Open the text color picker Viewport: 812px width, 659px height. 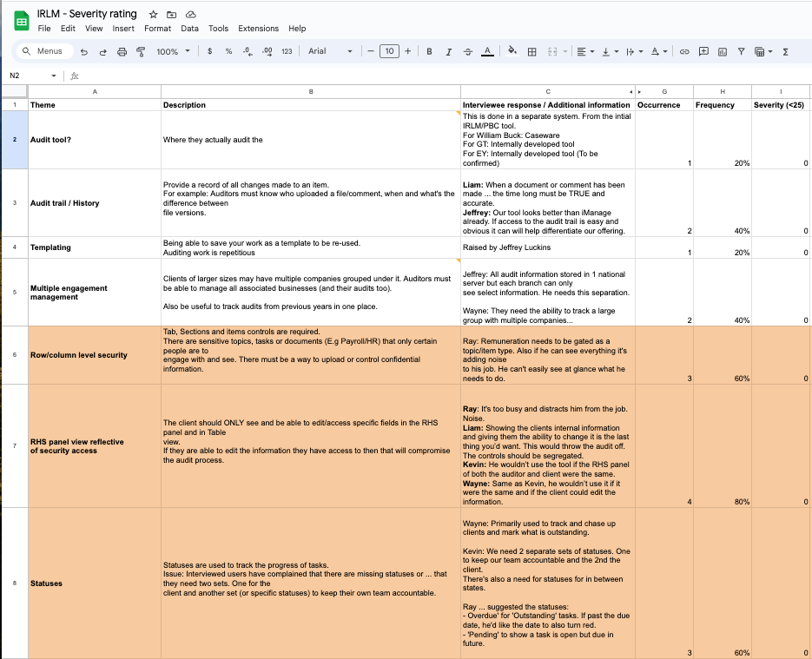click(x=487, y=51)
